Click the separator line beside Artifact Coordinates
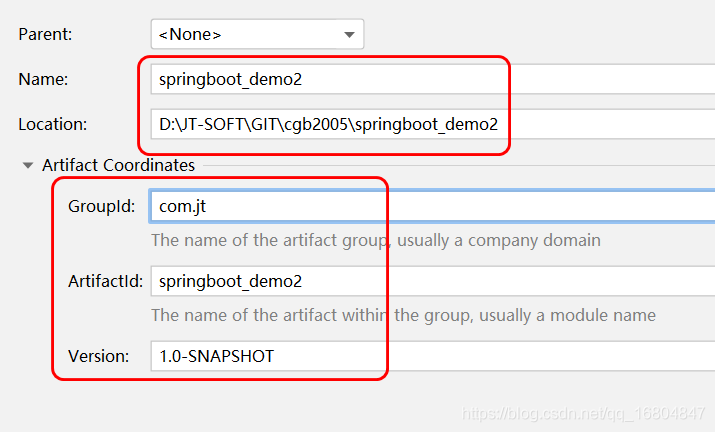Image resolution: width=715 pixels, height=432 pixels. coord(459,165)
